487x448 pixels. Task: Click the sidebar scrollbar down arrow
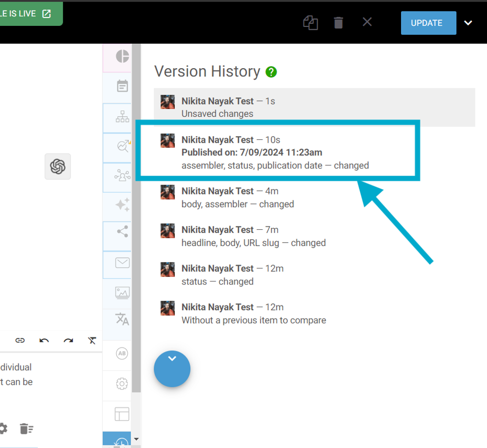pos(137,440)
